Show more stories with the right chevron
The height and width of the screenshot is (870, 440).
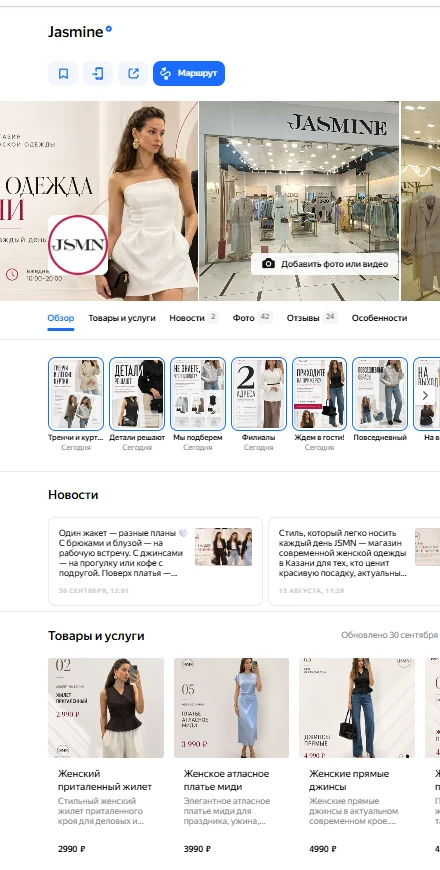click(x=426, y=396)
